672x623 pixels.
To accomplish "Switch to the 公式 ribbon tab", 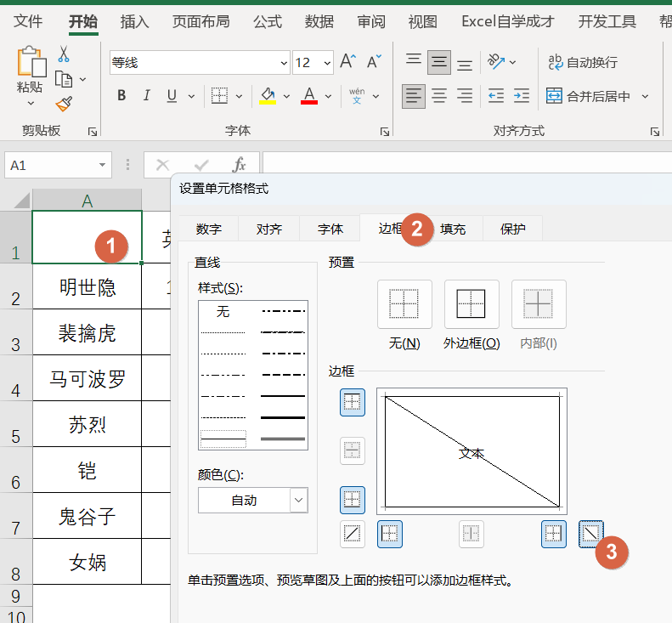I will pyautogui.click(x=268, y=21).
